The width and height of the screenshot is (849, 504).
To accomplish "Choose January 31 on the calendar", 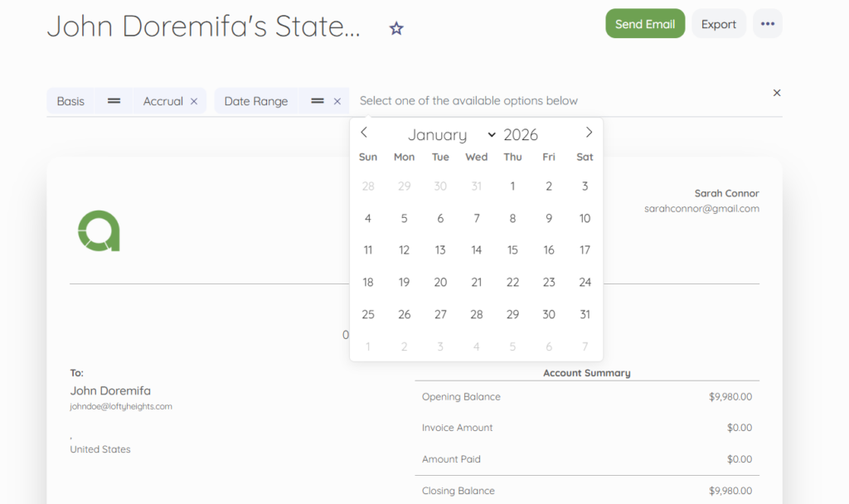I will [585, 314].
